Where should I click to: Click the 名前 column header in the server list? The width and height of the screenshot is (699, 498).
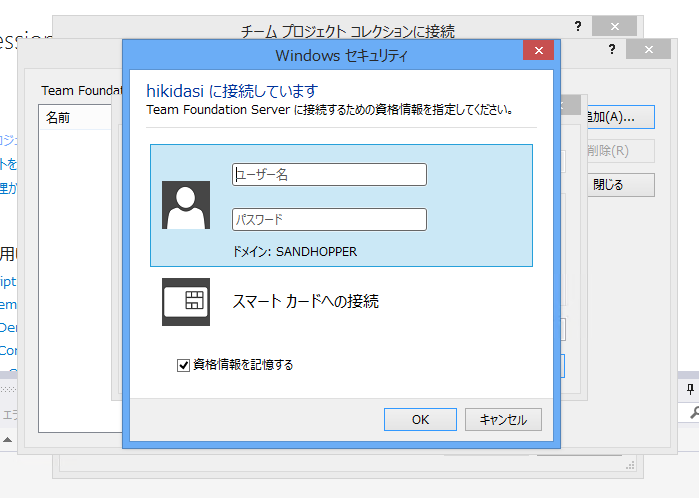pos(75,118)
